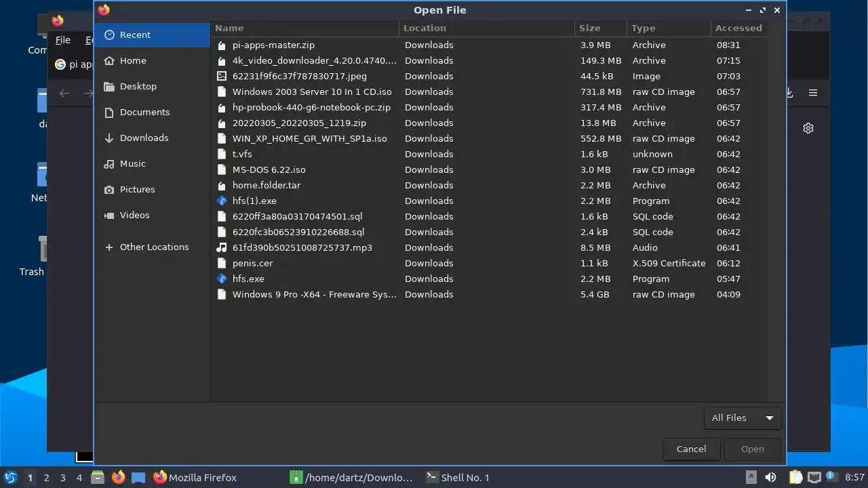
Task: Open the application menu on the taskbar
Action: (x=10, y=477)
